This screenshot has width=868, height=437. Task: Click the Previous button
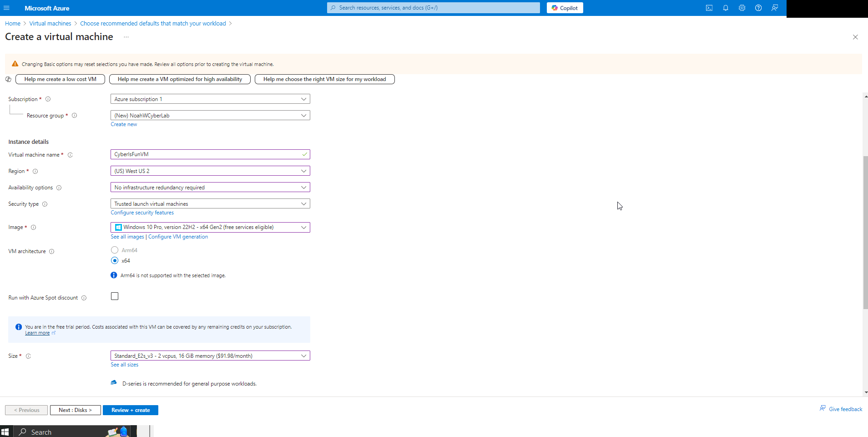26,410
